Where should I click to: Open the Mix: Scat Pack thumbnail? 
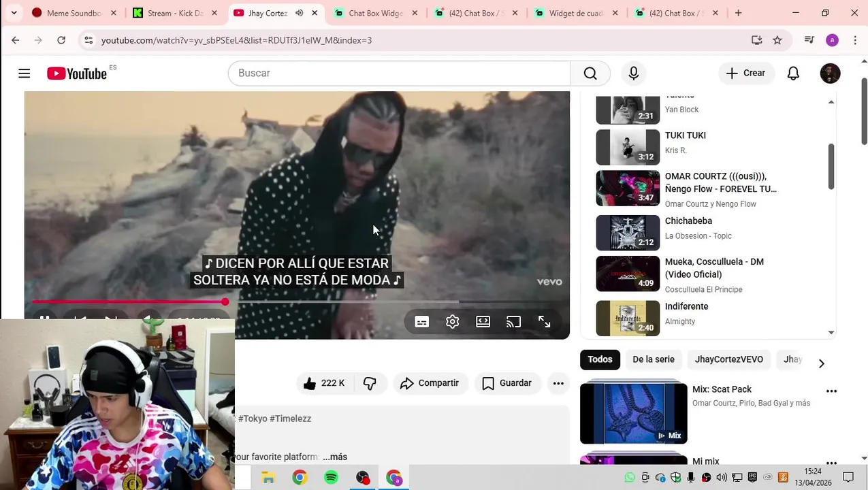pos(634,413)
